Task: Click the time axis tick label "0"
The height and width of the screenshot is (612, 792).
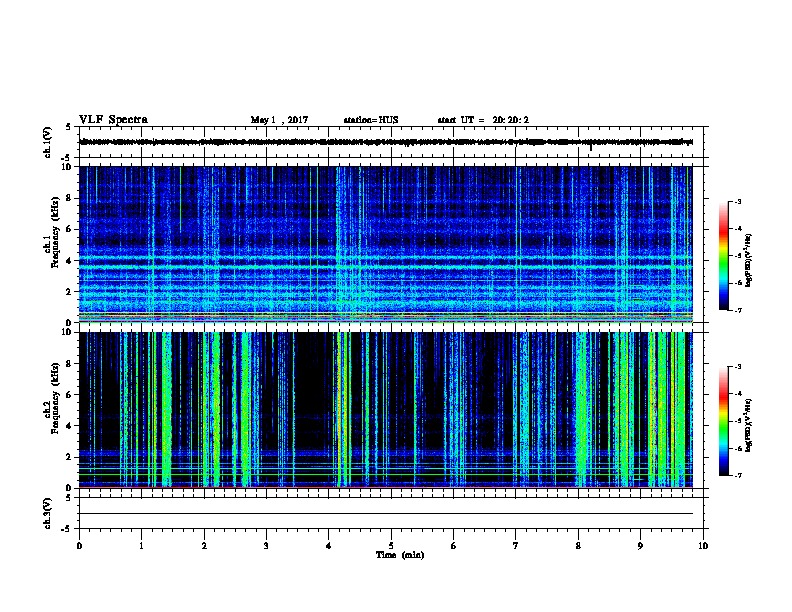Action: click(79, 546)
